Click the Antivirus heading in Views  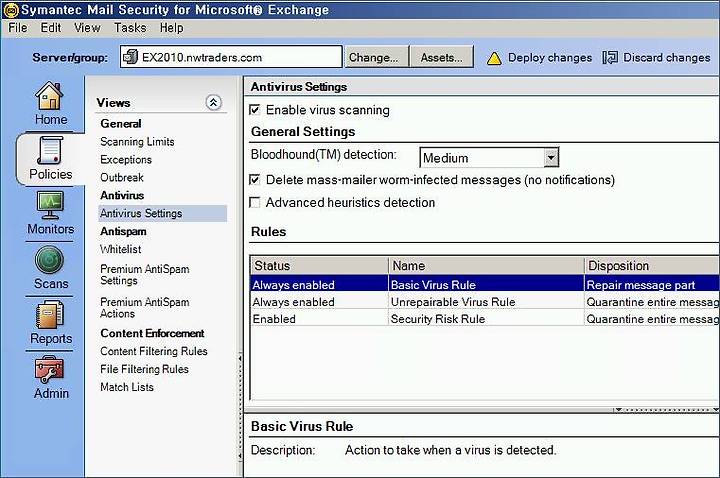[x=122, y=196]
